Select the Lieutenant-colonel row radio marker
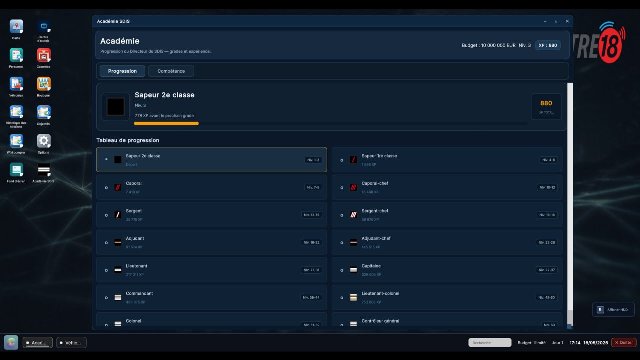Viewport: 640px width, 360px height. (342, 298)
